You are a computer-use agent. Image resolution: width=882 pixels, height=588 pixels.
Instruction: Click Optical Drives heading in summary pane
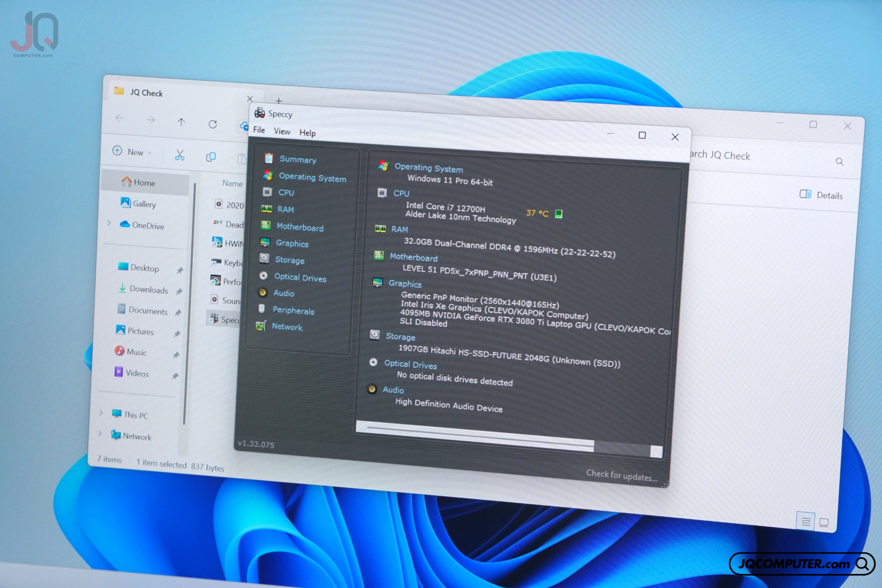pyautogui.click(x=410, y=364)
